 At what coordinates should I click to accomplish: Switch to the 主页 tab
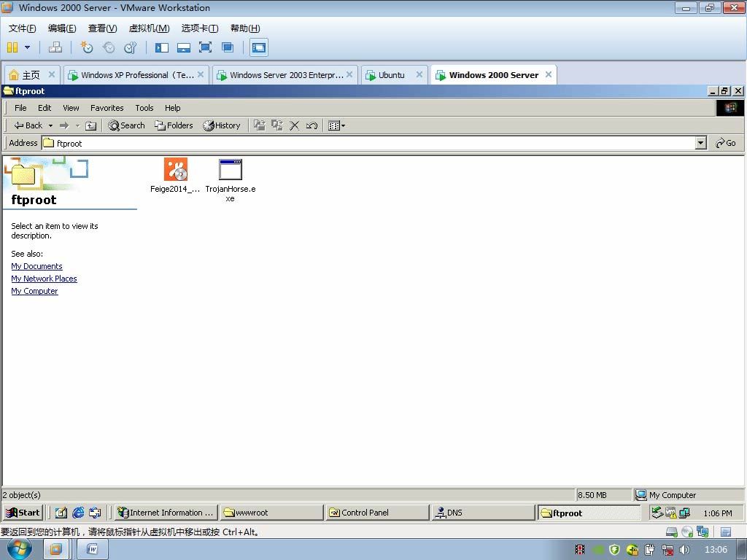[x=31, y=75]
